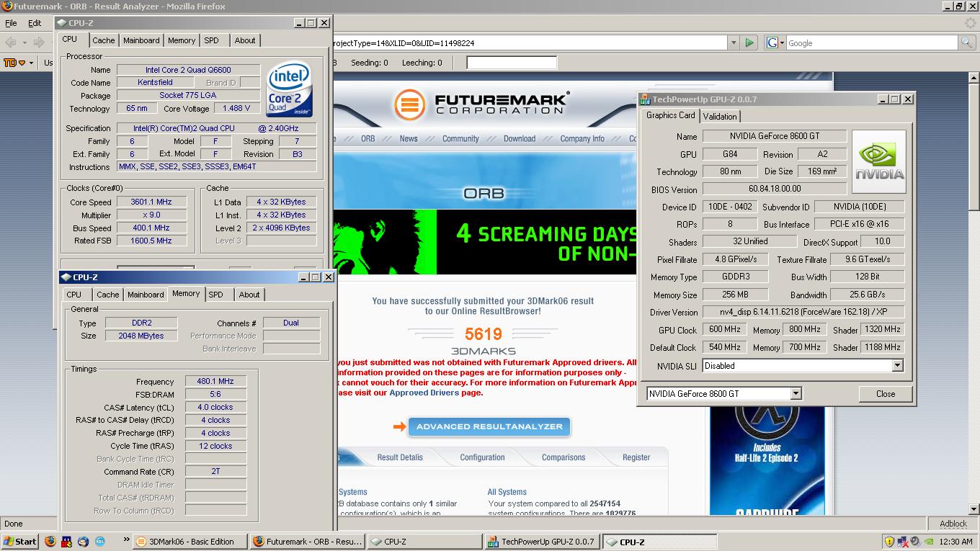Go to News in Futuremark navigation

409,139
